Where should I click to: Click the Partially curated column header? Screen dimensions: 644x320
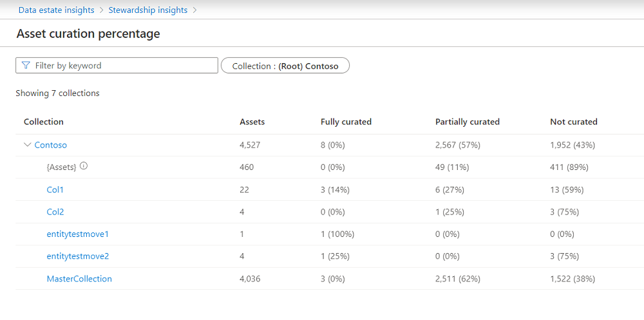point(467,122)
